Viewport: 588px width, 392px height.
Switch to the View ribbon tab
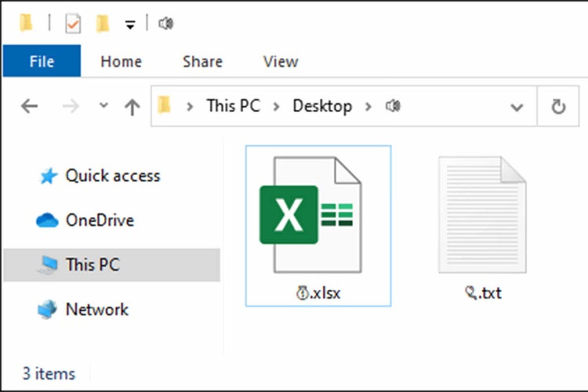click(x=281, y=62)
